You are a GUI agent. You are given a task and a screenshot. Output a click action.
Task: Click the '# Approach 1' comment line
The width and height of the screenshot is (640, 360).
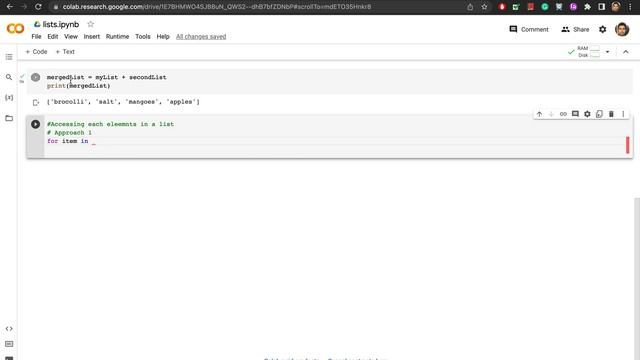coord(69,133)
